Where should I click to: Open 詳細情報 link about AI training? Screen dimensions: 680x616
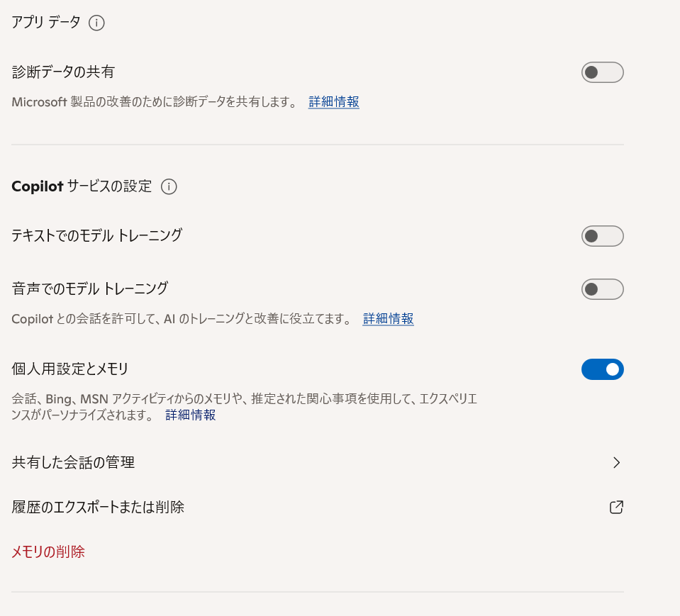pos(388,319)
